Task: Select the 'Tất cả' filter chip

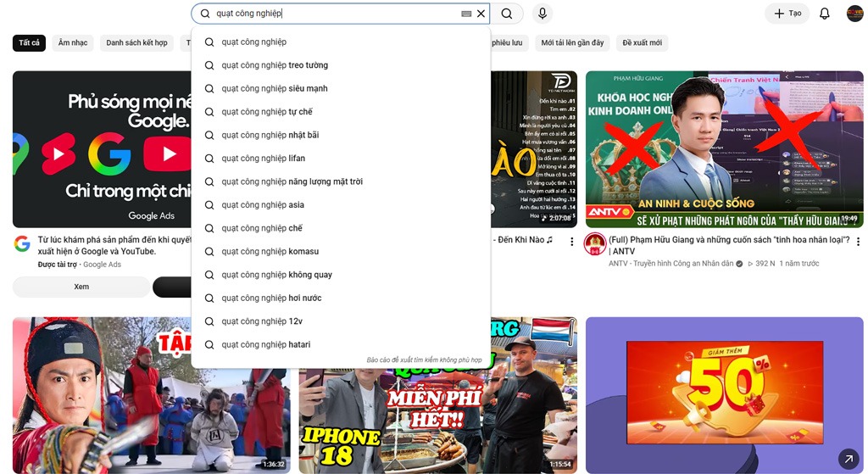Action: click(x=29, y=42)
